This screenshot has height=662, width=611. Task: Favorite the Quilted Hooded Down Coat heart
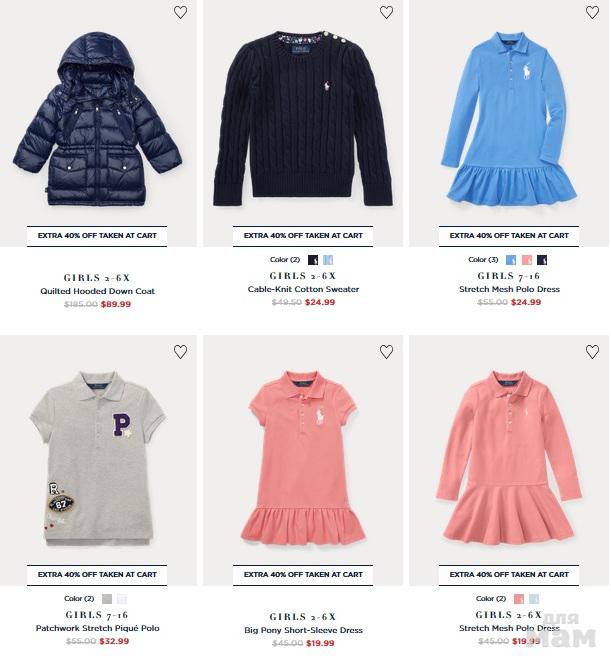180,12
